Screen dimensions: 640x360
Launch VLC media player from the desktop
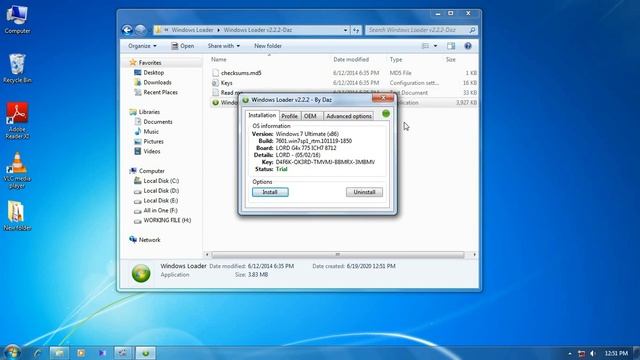pyautogui.click(x=17, y=170)
